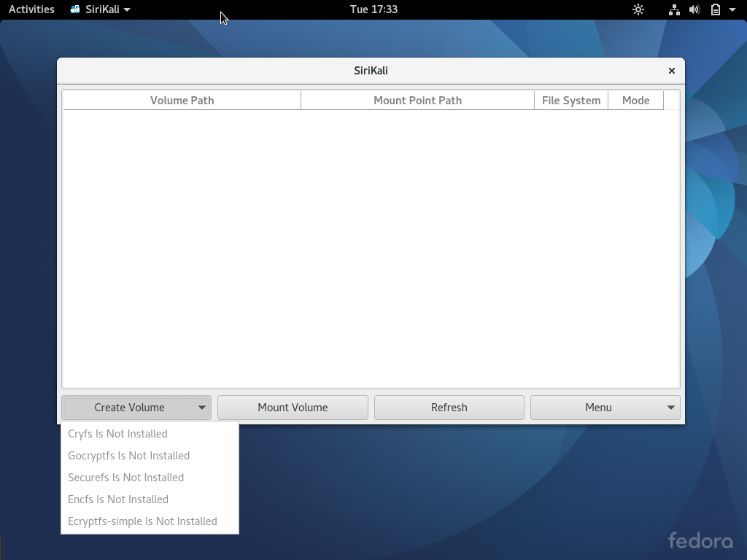Click the volume speaker icon
Image resolution: width=747 pixels, height=560 pixels.
tap(694, 9)
